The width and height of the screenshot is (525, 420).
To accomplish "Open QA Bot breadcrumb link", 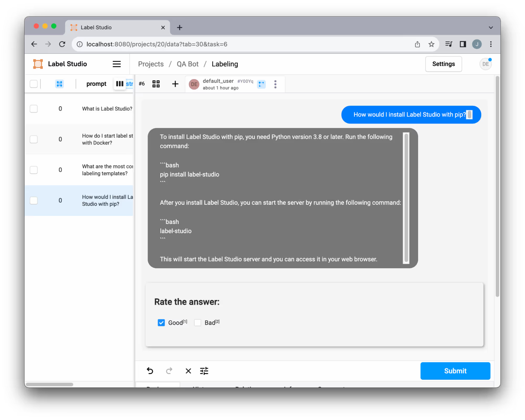I will 188,64.
